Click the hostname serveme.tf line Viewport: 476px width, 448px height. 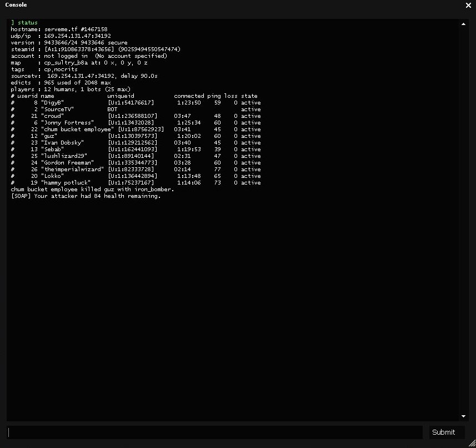59,29
